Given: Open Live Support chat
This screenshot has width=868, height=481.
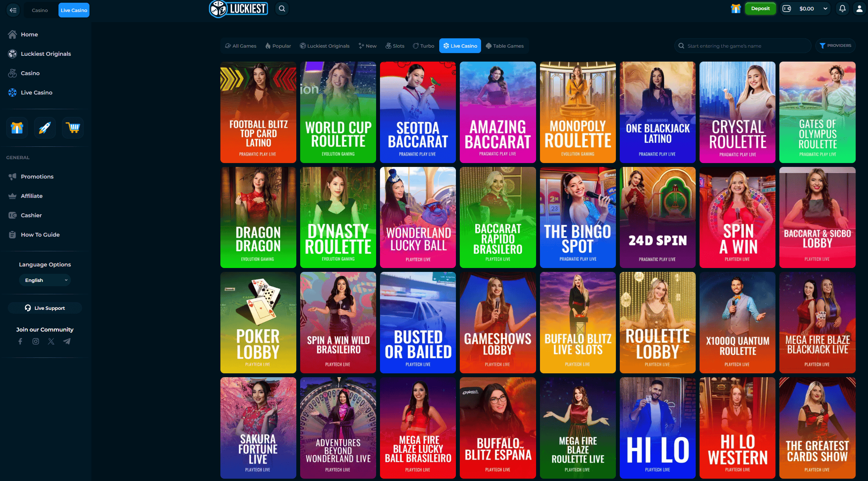Looking at the screenshot, I should (45, 308).
